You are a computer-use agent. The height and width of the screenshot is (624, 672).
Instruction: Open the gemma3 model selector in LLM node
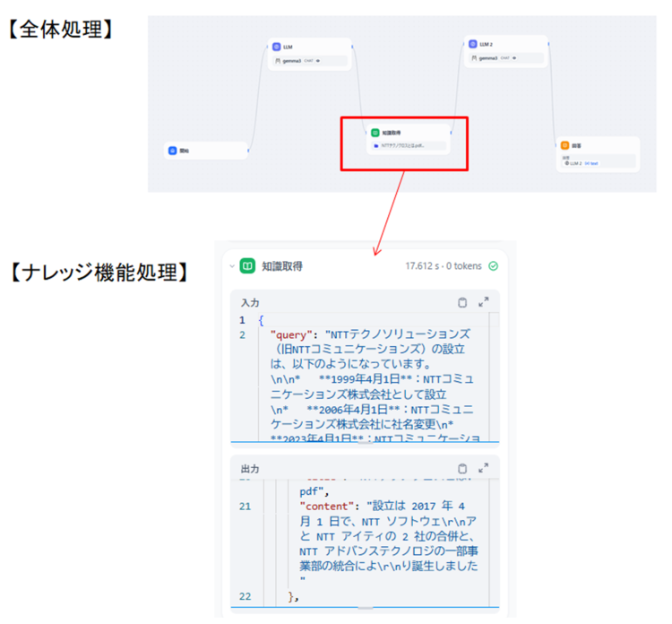(x=310, y=61)
